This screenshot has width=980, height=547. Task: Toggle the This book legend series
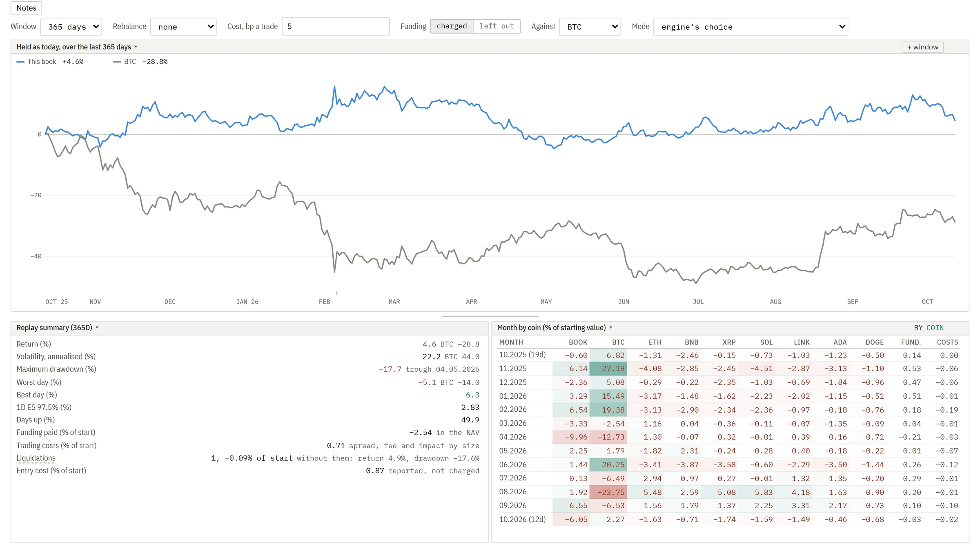tap(50, 62)
